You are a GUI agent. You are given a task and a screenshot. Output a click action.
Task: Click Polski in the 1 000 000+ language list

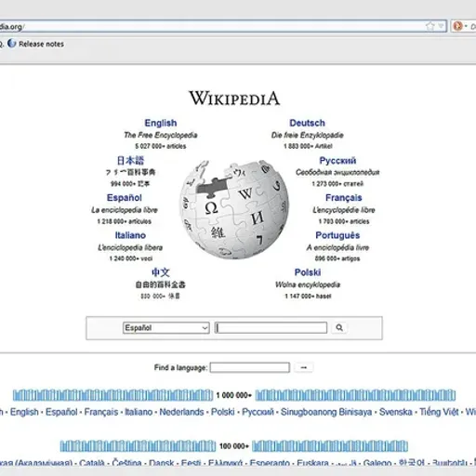click(223, 412)
